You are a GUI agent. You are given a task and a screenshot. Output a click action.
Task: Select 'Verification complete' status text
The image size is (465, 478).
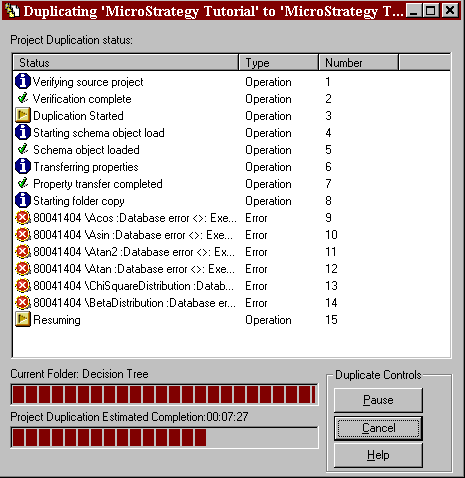click(82, 99)
